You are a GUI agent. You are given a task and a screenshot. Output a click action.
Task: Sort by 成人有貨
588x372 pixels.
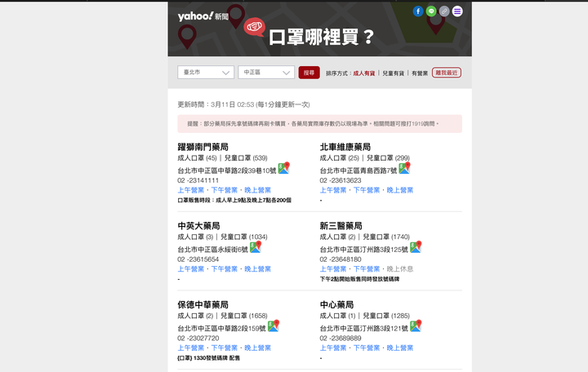tap(364, 73)
